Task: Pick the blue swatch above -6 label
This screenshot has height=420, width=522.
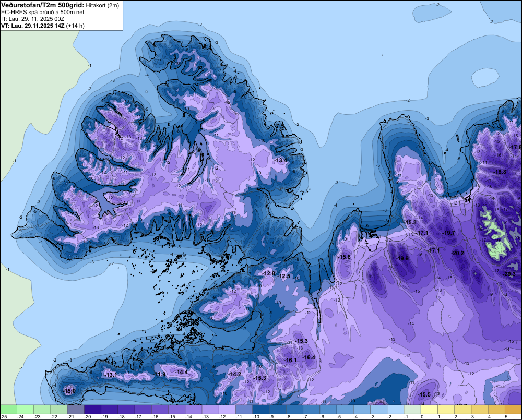Action: click(x=328, y=409)
